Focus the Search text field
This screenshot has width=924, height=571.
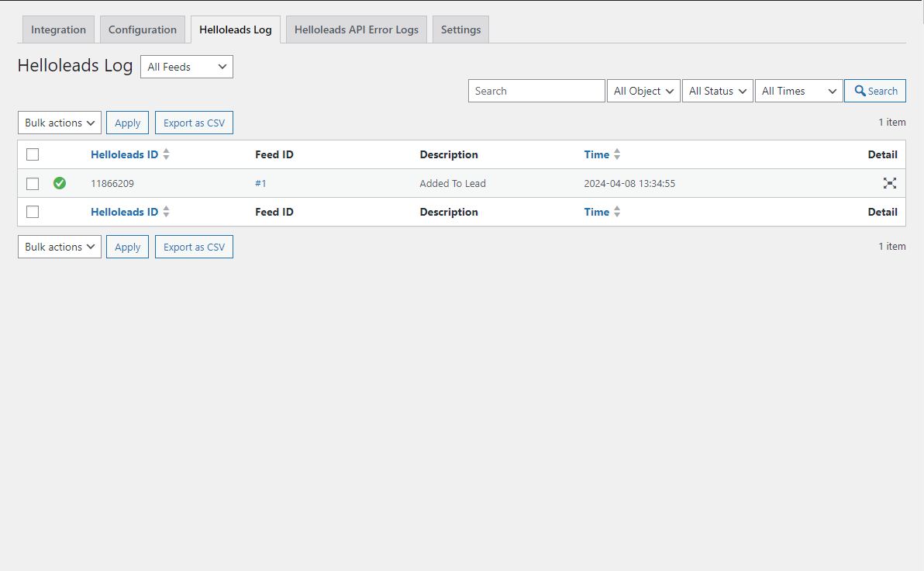[536, 91]
